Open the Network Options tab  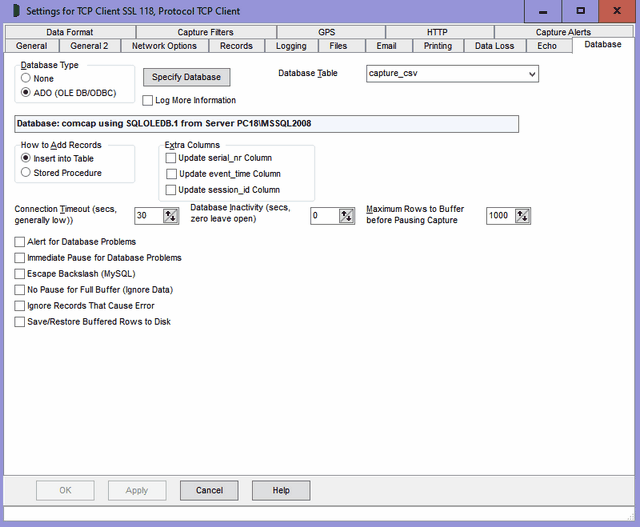coord(164,46)
